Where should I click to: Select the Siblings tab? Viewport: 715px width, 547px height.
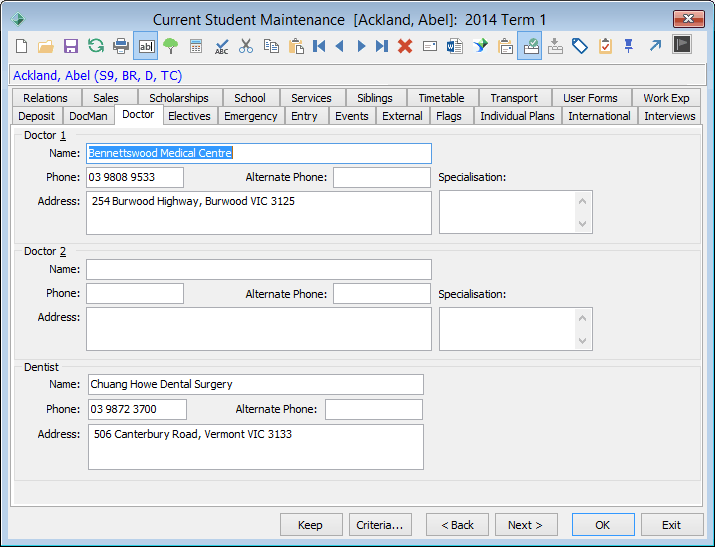click(x=375, y=98)
